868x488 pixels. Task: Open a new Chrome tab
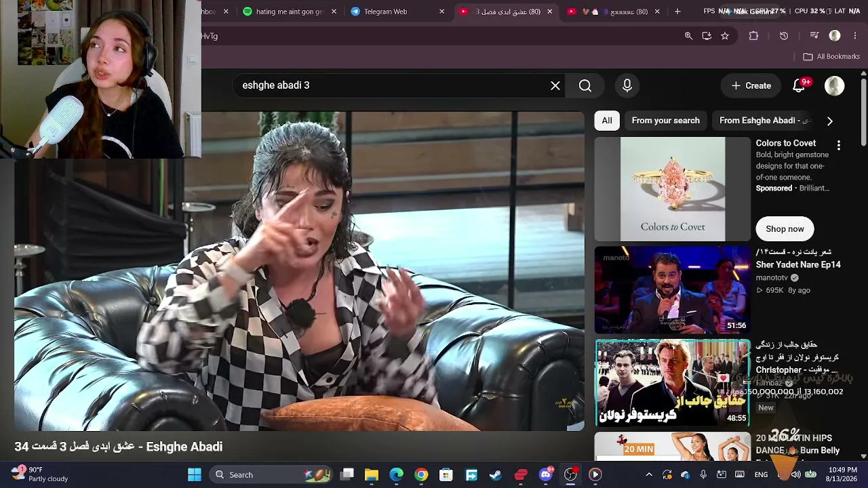click(677, 12)
